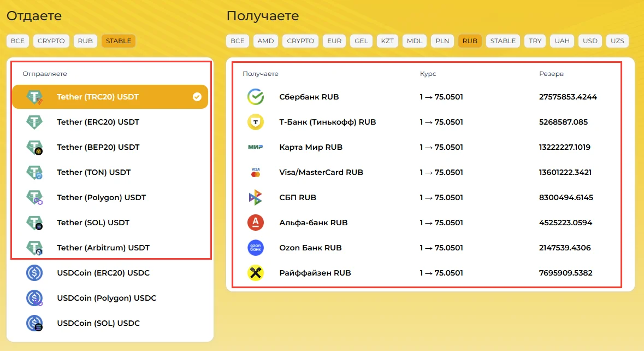Image resolution: width=644 pixels, height=351 pixels.
Task: Choose USDCoin (Polygon) USDC to send
Action: pos(110,298)
